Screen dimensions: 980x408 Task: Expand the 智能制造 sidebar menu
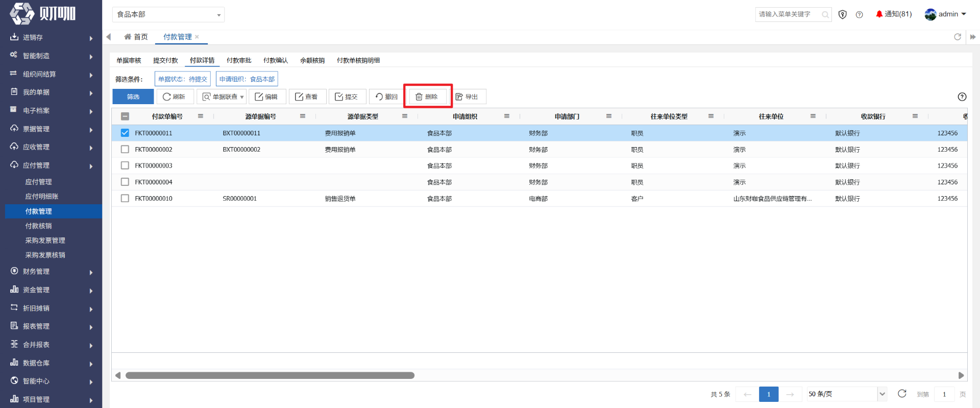51,56
